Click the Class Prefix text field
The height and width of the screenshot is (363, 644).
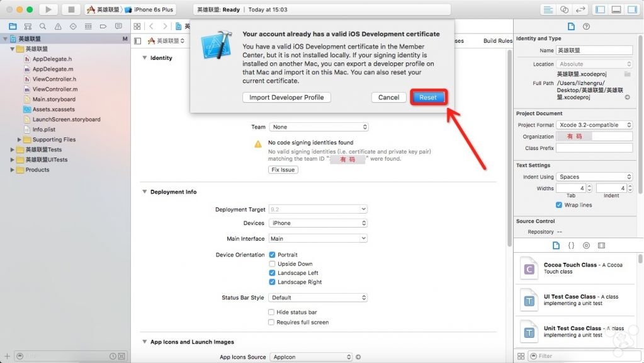click(594, 148)
